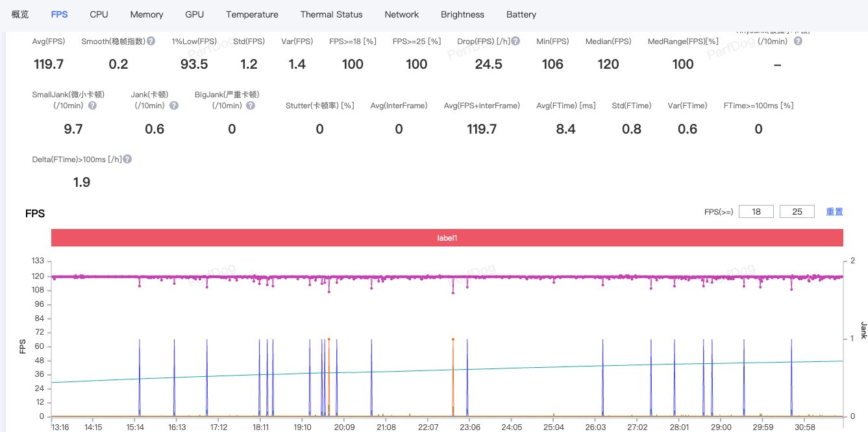Click the FPS threshold field showing 18

[756, 211]
